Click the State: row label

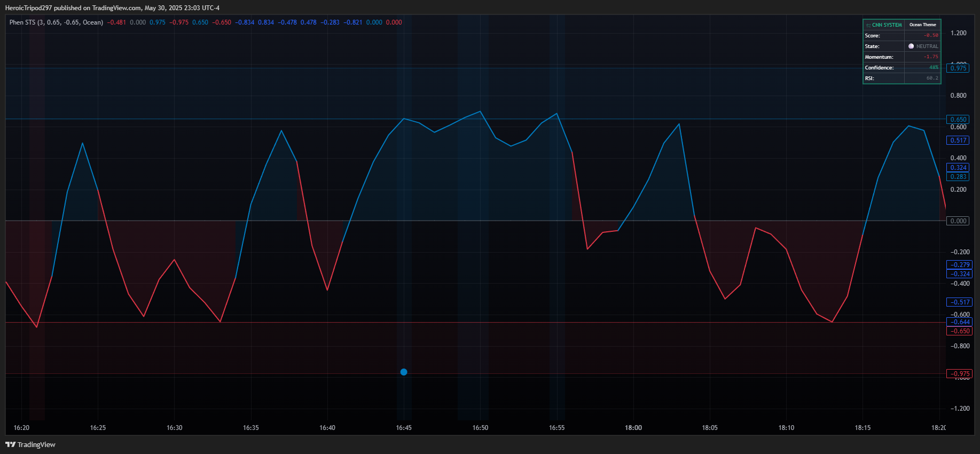(x=872, y=46)
